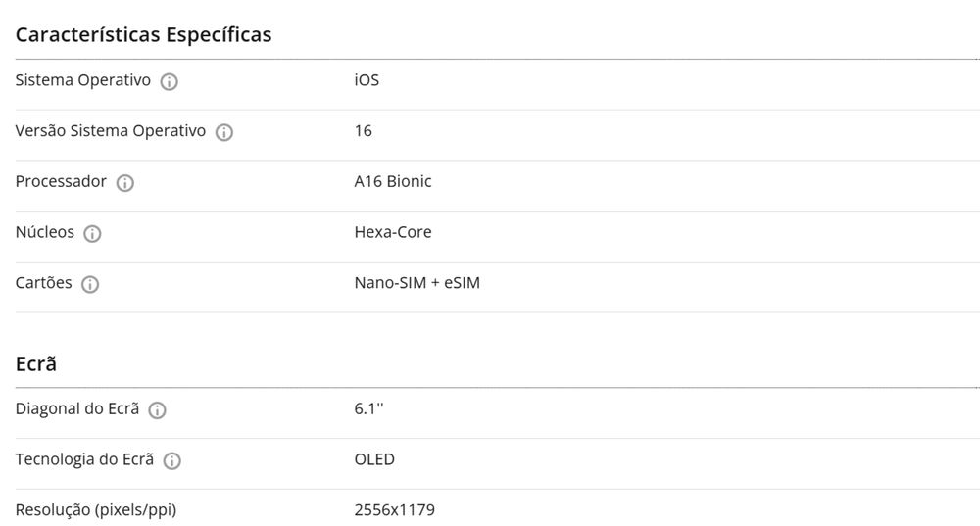This screenshot has height=526, width=980.
Task: Click the Ecrã section heading
Action: point(36,363)
